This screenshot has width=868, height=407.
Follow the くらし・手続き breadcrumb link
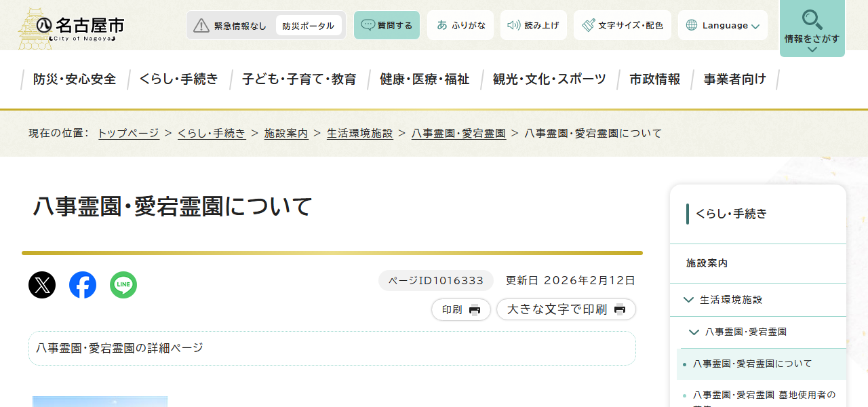click(212, 133)
